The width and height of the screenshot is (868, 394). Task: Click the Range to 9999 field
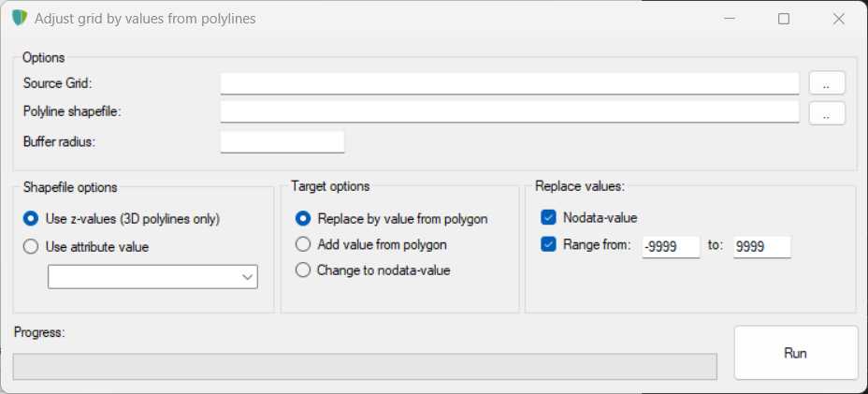[761, 247]
